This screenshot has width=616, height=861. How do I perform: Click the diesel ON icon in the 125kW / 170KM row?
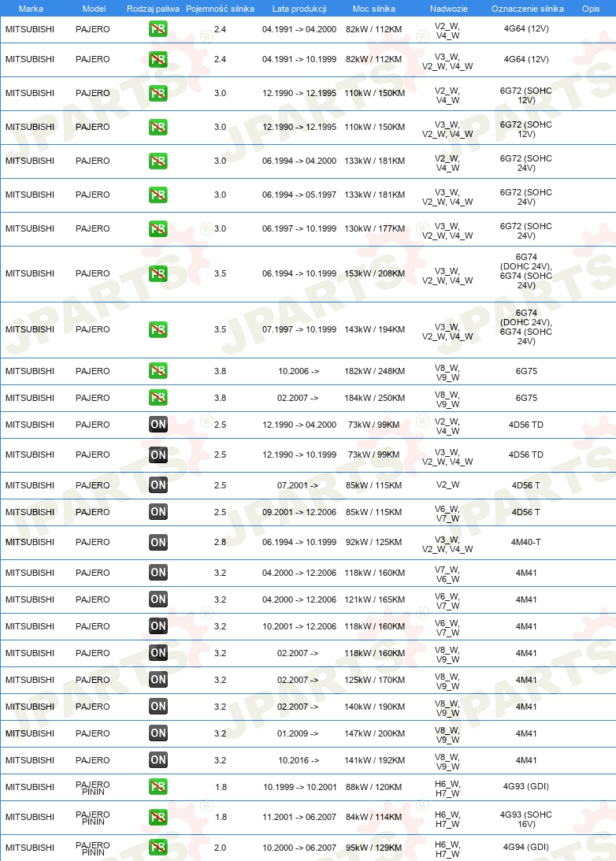click(158, 680)
